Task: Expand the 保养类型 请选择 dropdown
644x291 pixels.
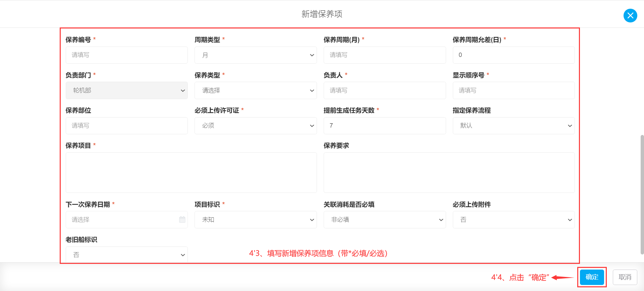Action: 256,90
